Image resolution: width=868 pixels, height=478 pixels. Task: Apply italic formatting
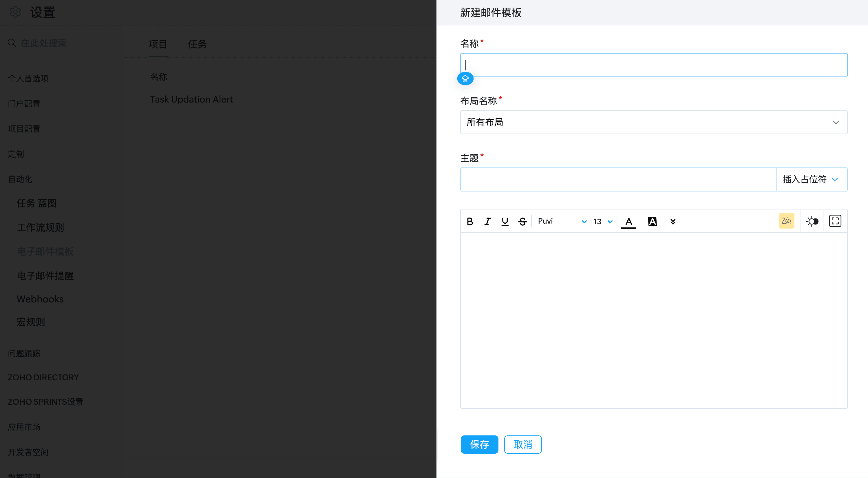tap(487, 221)
